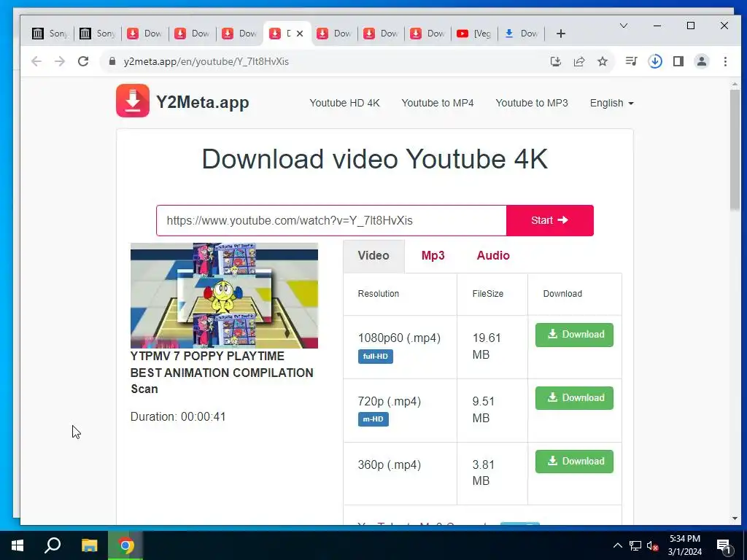The image size is (747, 560).
Task: Click the Y2Meta.app red download logo
Action: (x=133, y=101)
